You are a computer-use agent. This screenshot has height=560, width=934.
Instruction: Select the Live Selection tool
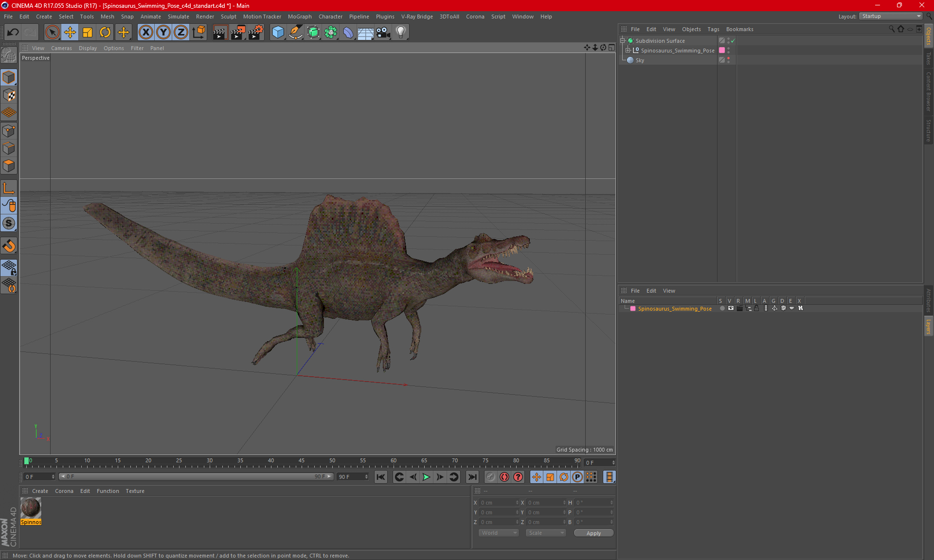[52, 32]
